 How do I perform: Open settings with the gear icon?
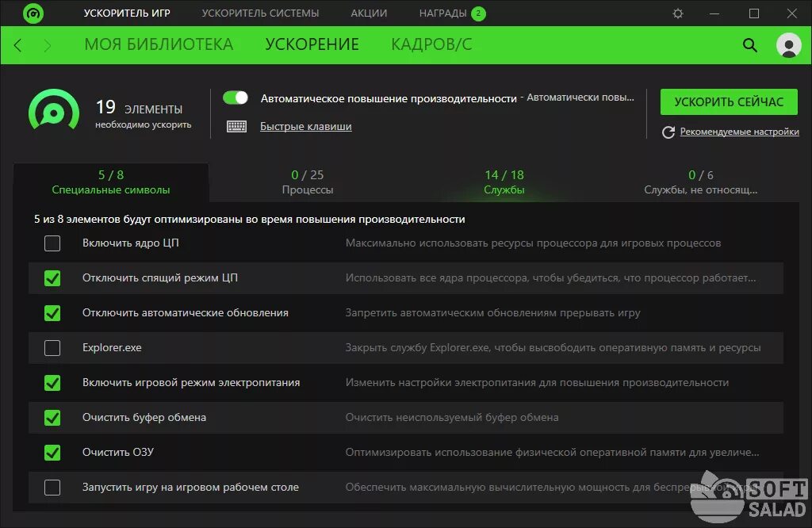click(678, 13)
